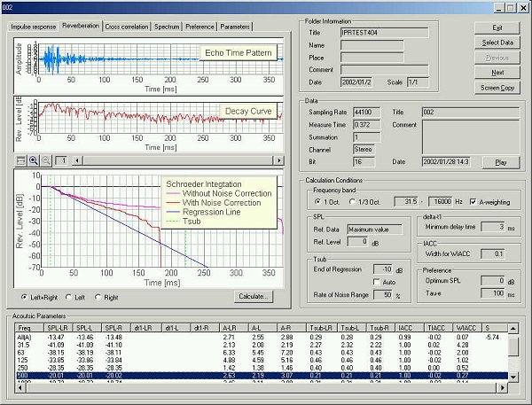
Task: Select the 31.5 frequency row
Action: click(x=262, y=345)
